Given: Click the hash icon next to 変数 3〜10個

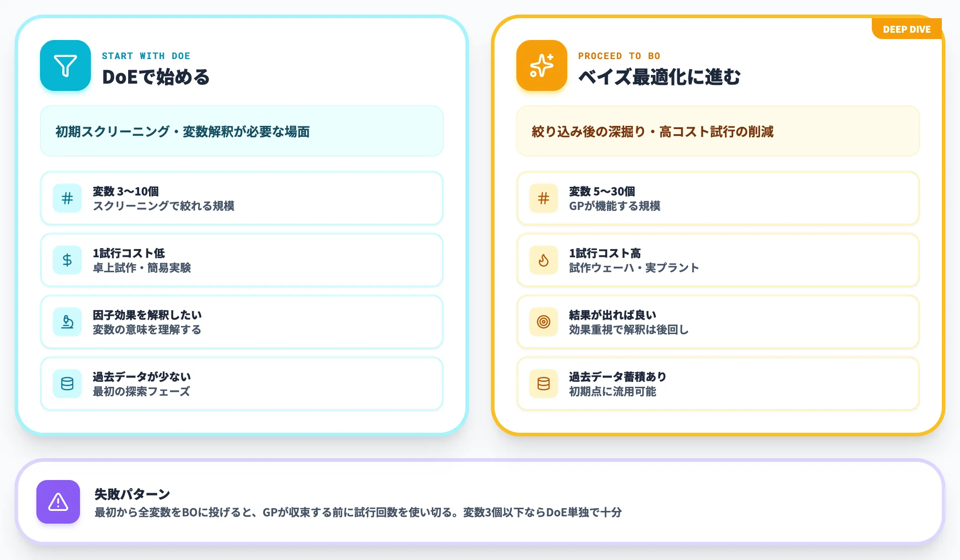Looking at the screenshot, I should (67, 198).
